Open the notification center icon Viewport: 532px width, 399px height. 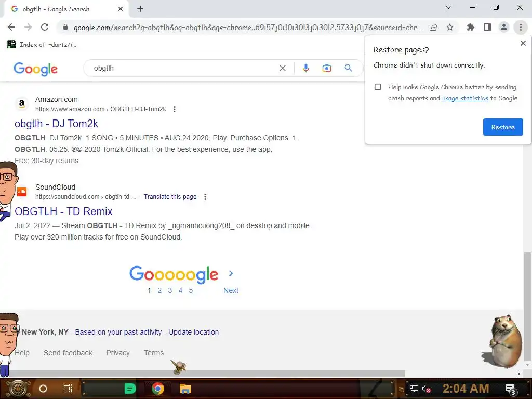pos(511,389)
